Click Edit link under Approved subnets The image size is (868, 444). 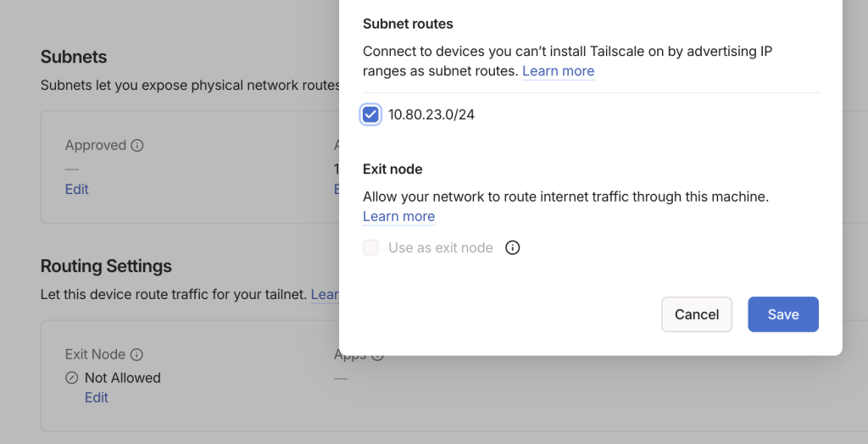click(77, 189)
